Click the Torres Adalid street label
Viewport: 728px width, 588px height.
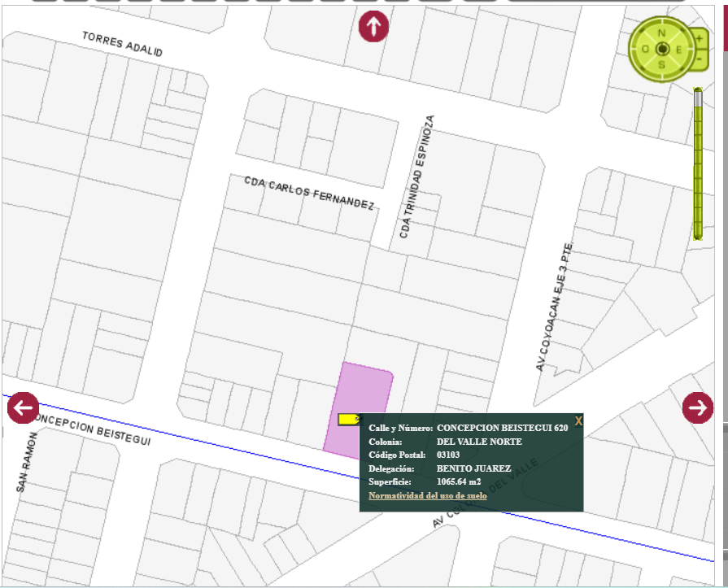coord(122,44)
